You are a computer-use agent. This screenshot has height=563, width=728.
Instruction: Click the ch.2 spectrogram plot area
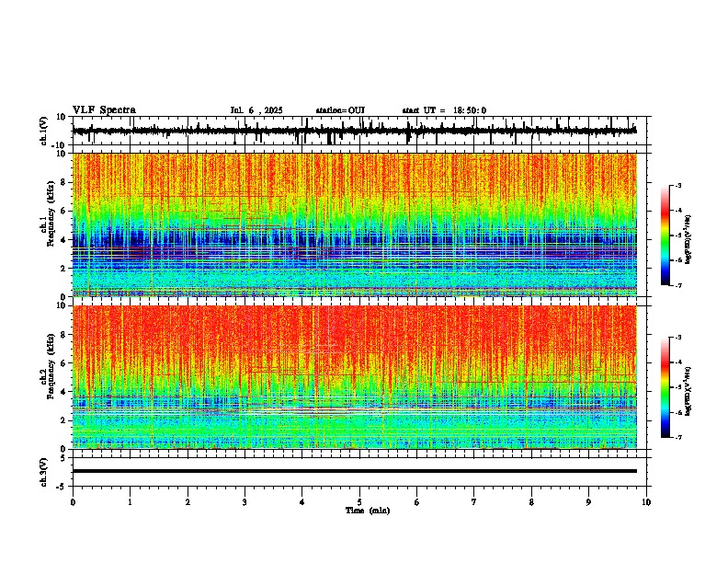[x=355, y=377]
